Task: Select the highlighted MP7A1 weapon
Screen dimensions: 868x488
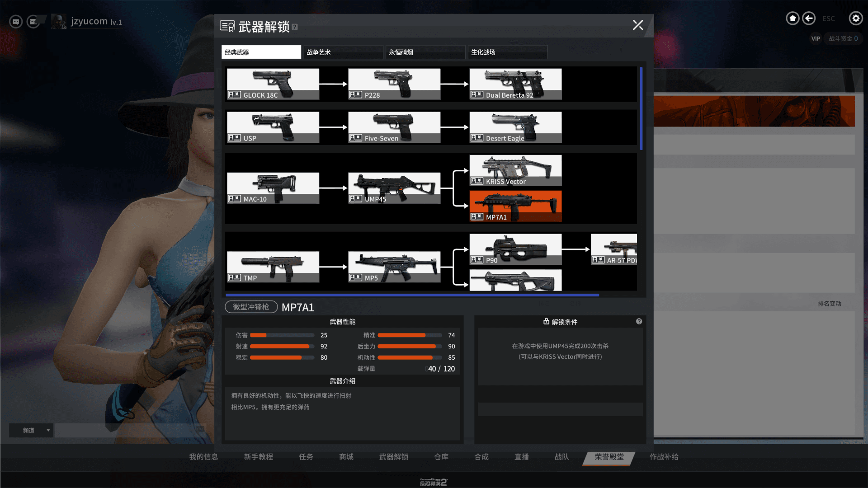Action: point(515,206)
